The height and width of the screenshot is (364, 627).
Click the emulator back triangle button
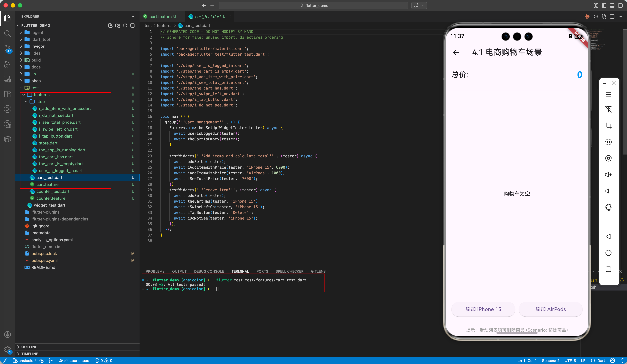[608, 236]
